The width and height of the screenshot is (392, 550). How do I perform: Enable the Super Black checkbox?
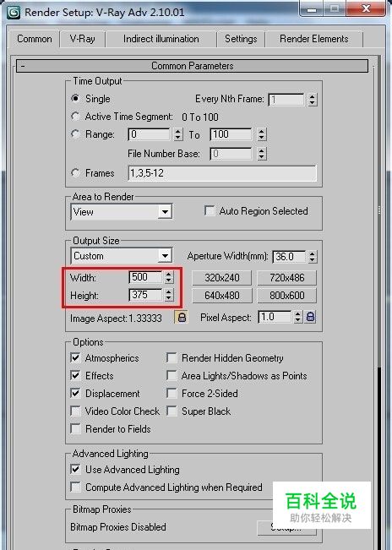171,411
